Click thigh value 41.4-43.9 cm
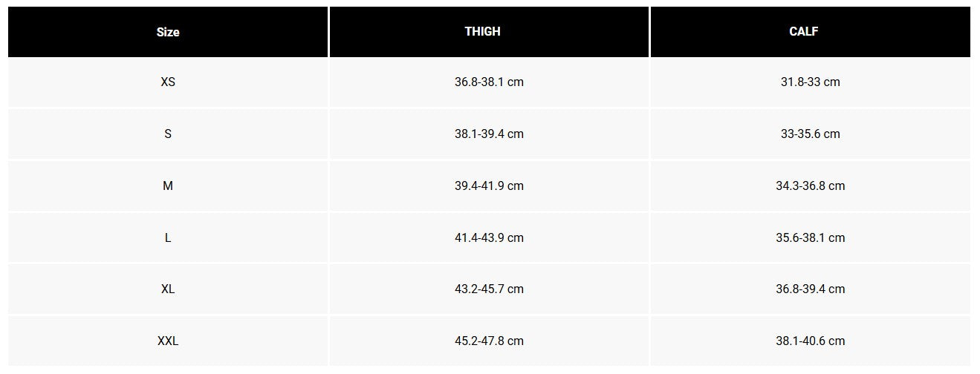The width and height of the screenshot is (980, 374). click(x=489, y=237)
